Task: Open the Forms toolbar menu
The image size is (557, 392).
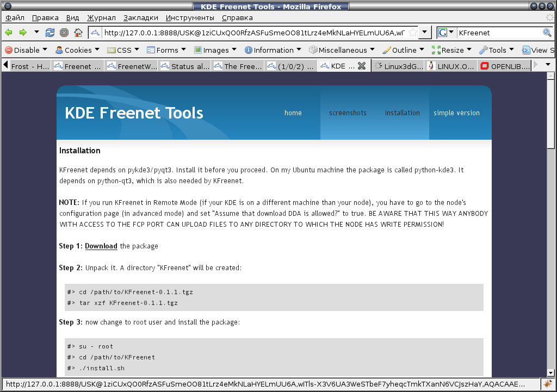Action: point(166,50)
